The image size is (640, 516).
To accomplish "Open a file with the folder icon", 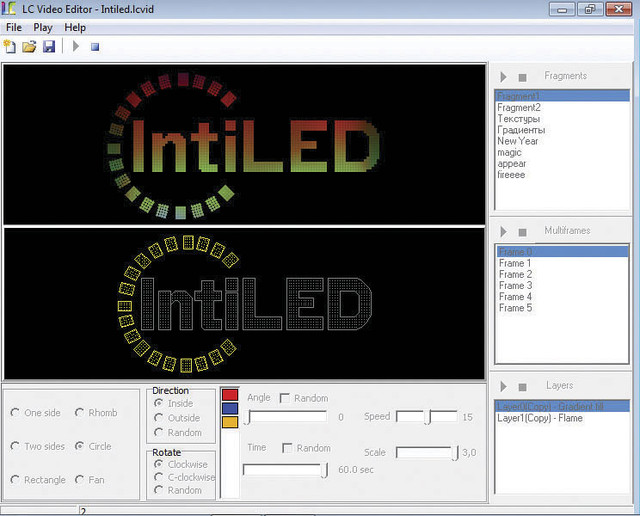I will [29, 47].
